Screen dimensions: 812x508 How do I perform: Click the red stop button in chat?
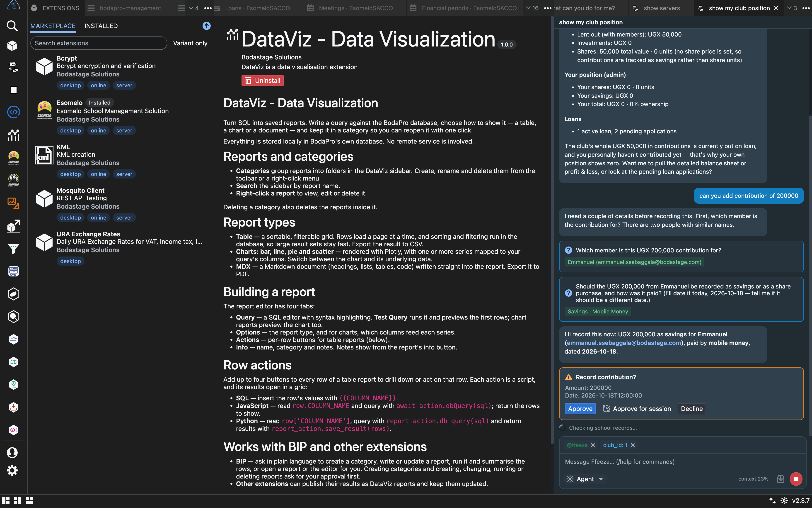[x=796, y=479]
